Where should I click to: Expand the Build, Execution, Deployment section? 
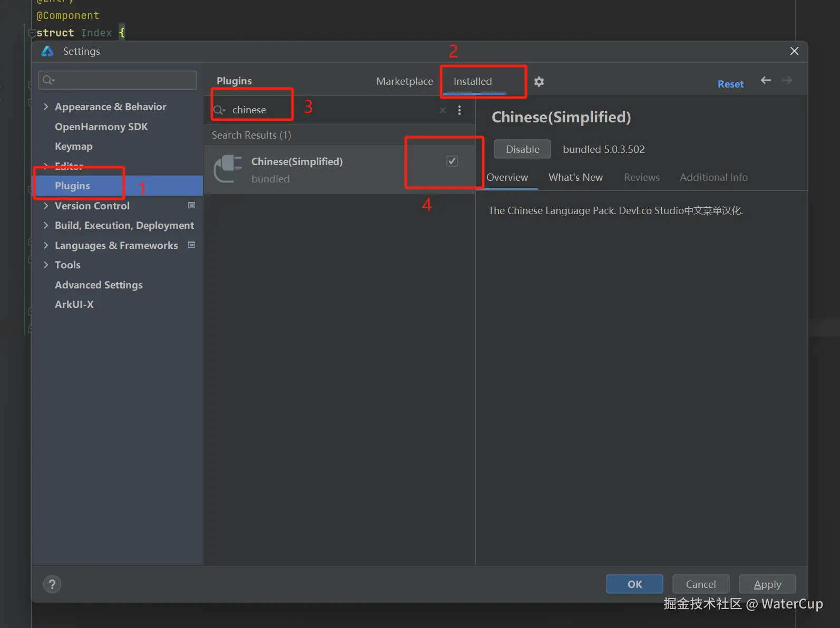pos(46,225)
